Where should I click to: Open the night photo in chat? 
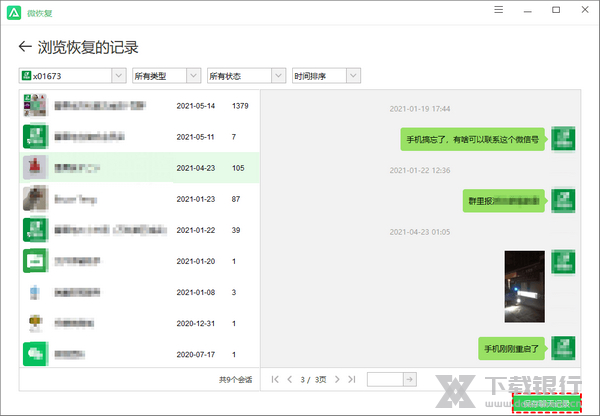click(x=524, y=286)
